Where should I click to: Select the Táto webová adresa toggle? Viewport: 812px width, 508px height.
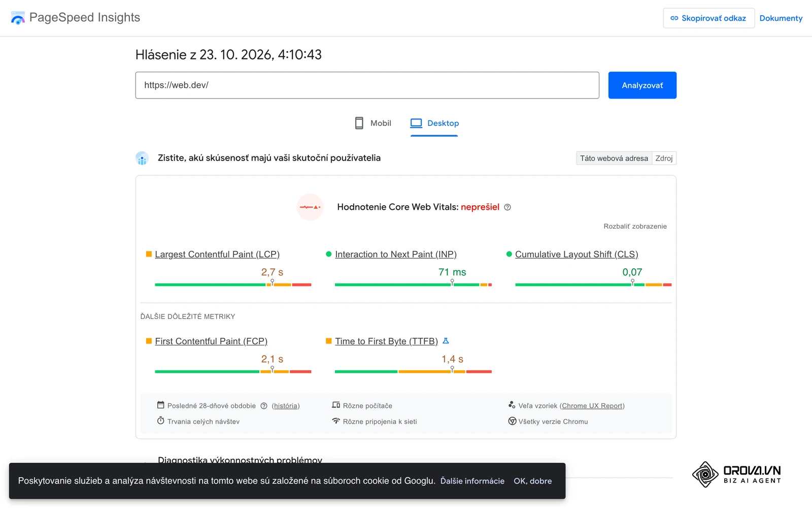point(614,158)
